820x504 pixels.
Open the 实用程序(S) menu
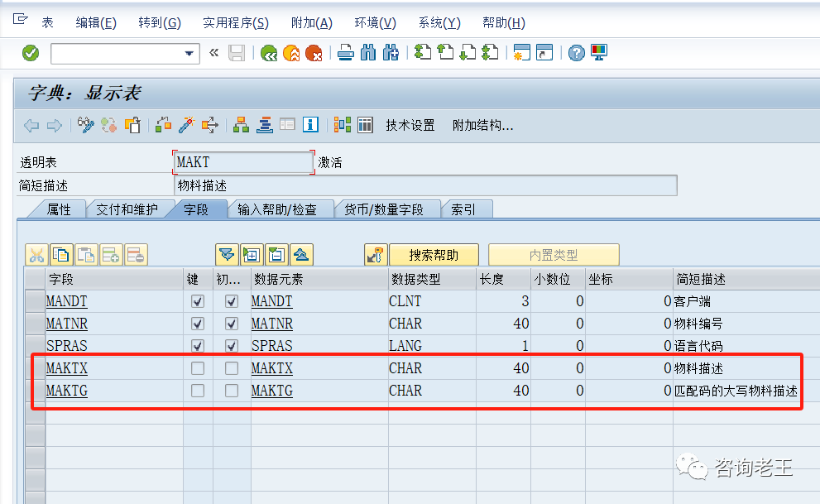click(235, 23)
